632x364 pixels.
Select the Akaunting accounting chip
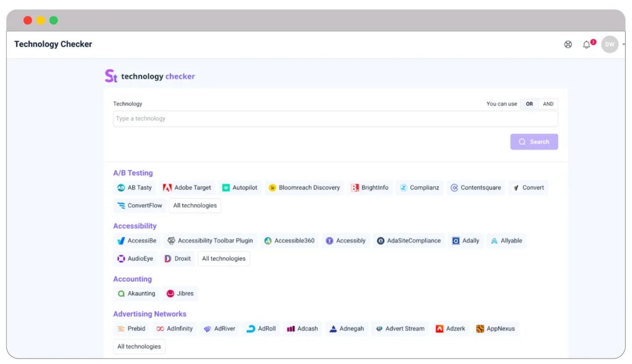point(136,294)
